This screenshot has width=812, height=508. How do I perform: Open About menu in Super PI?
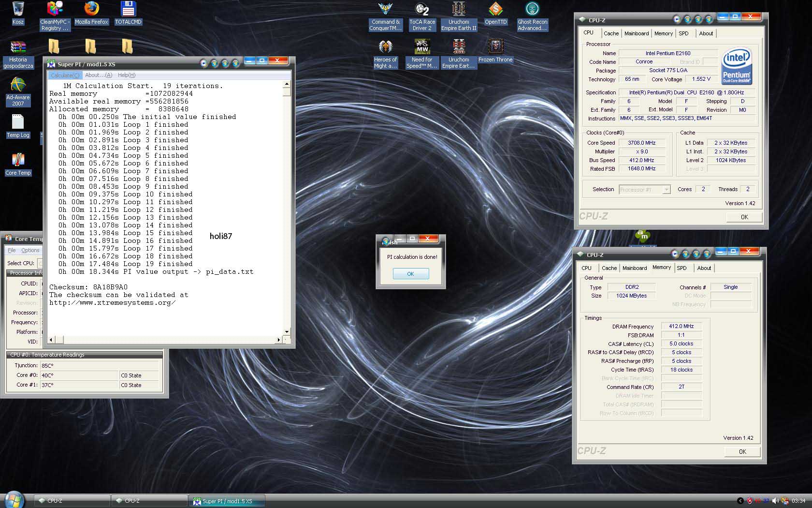(x=98, y=75)
